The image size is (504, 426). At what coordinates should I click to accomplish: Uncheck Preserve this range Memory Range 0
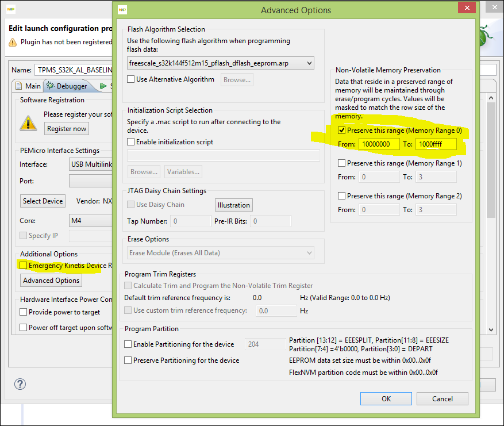pos(342,130)
